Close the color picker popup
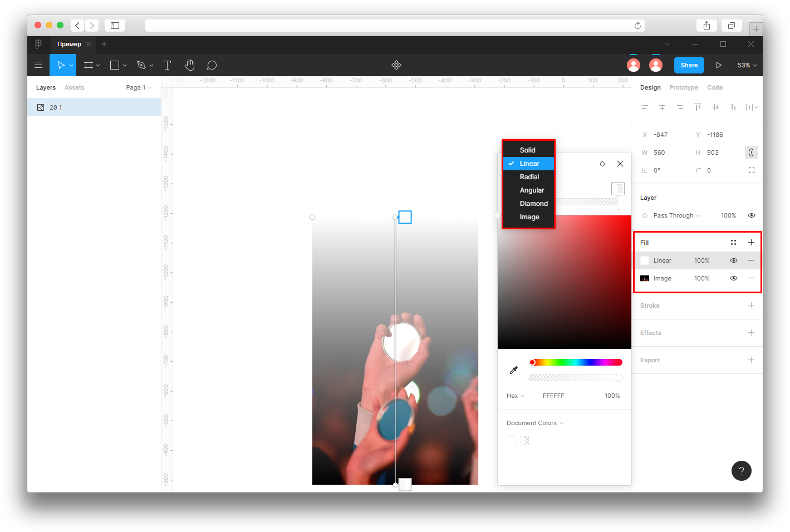Image resolution: width=790 pixels, height=532 pixels. 620,164
